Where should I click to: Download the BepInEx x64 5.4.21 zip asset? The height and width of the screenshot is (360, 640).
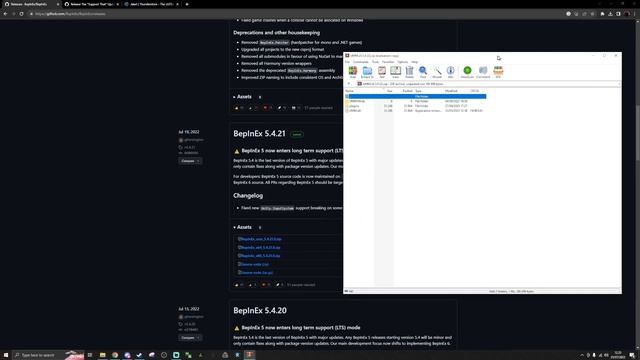(259, 247)
